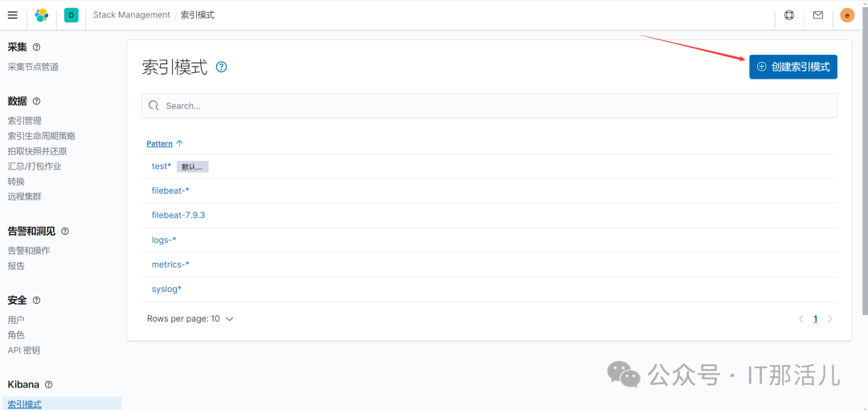Image resolution: width=868 pixels, height=410 pixels.
Task: Click help icon next to 告警和洞见
Action: coord(65,232)
